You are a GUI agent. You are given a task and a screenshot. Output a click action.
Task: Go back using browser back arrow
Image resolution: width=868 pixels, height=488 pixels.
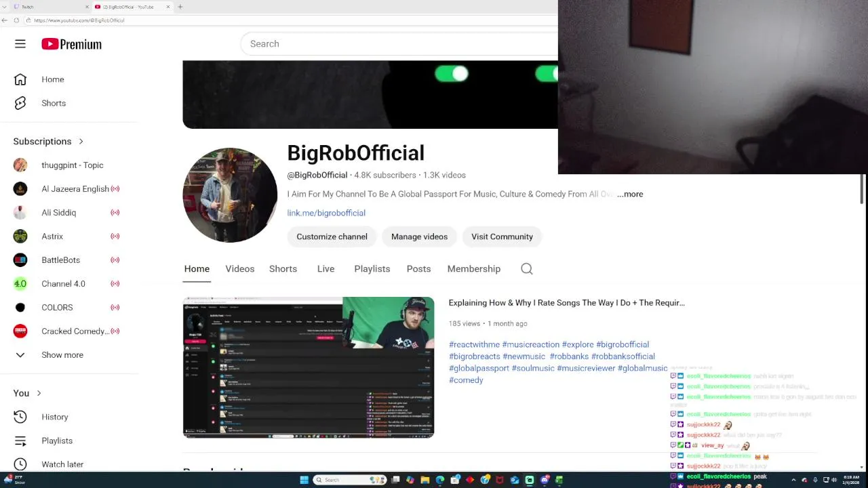[5, 20]
